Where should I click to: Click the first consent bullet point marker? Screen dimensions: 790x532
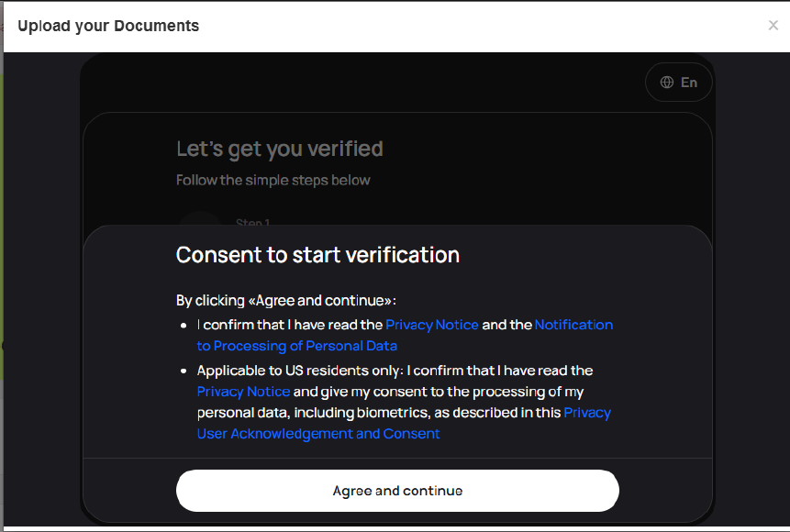(x=184, y=326)
